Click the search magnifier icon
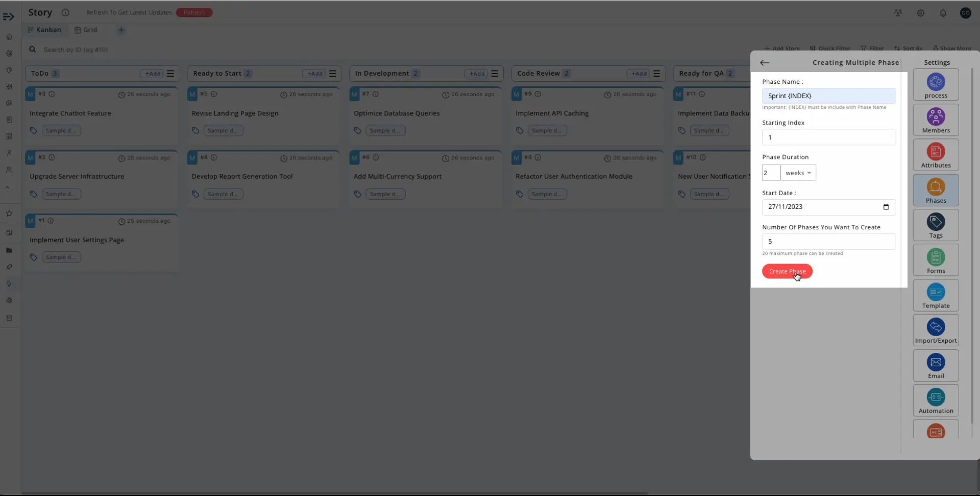The image size is (980, 496). click(32, 50)
